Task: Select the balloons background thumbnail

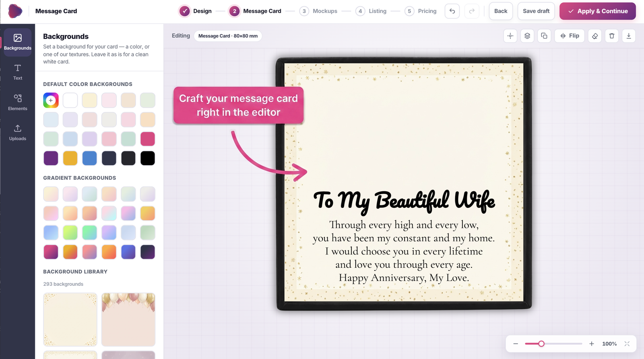Action: coord(128,320)
